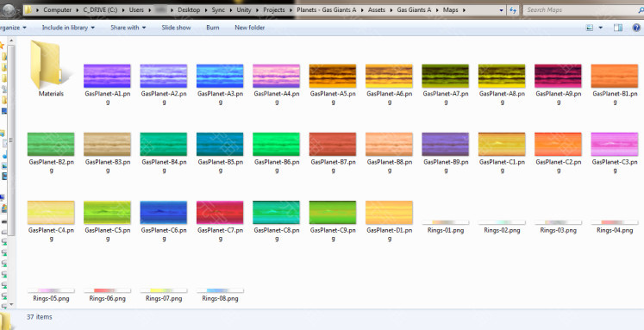Open the address bar history dropdown
This screenshot has height=330, width=644.
tap(502, 9)
